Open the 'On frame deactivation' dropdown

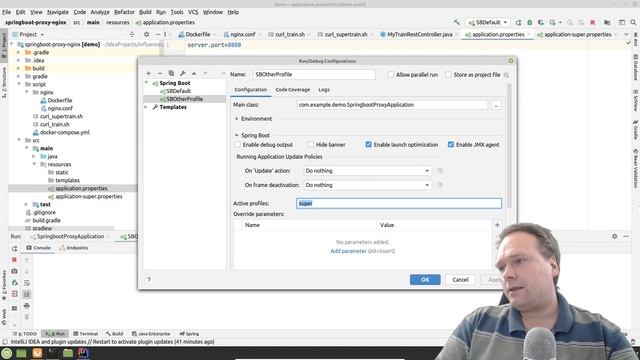pos(367,185)
